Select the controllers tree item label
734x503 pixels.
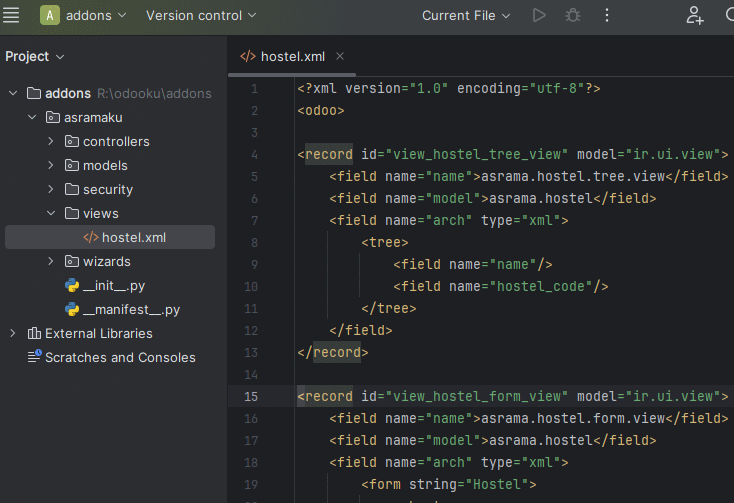tap(116, 141)
